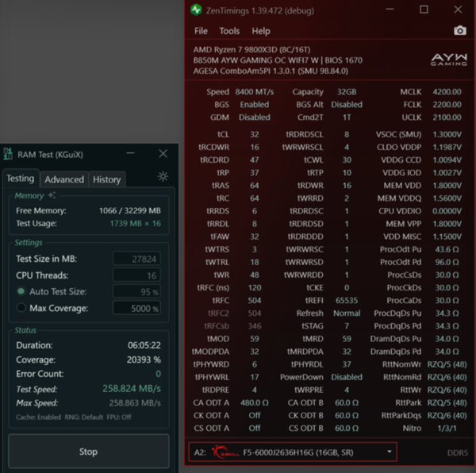Click the Duration value 06:05:22
Image resolution: width=476 pixels, height=473 pixels.
[144, 345]
